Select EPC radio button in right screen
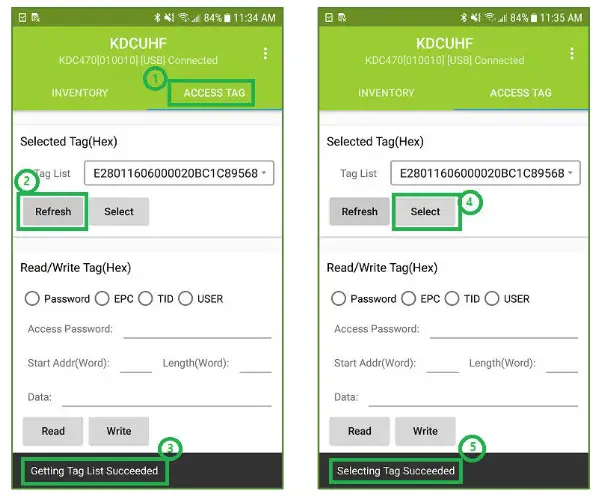Viewport: 600px width, 500px height. (x=409, y=298)
